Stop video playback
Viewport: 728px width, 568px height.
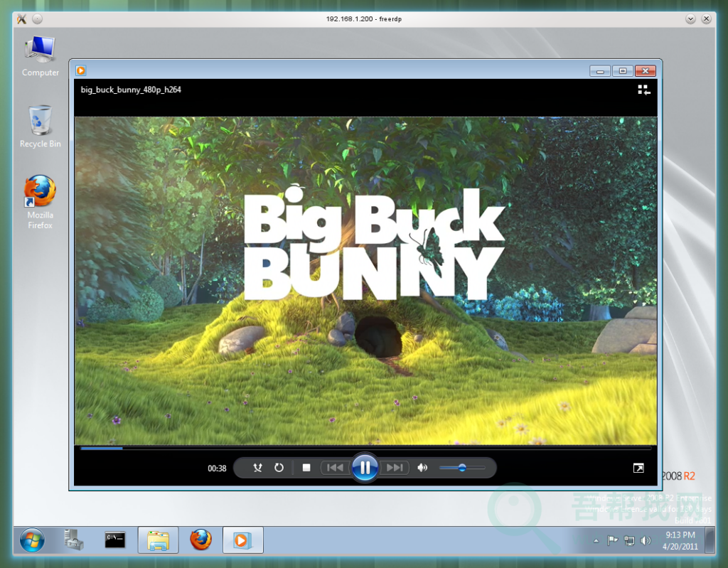tap(306, 468)
